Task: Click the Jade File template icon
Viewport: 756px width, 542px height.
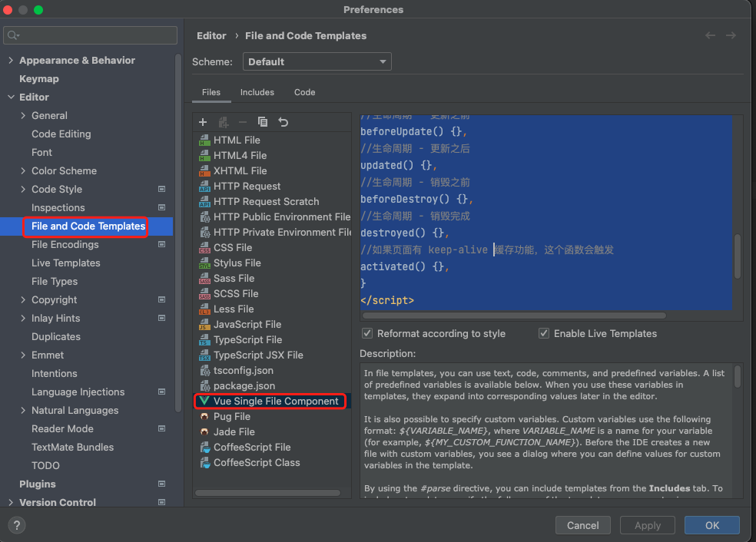Action: (204, 432)
